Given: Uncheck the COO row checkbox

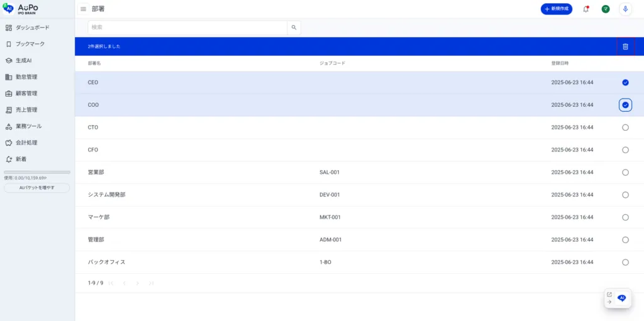Looking at the screenshot, I should point(626,105).
